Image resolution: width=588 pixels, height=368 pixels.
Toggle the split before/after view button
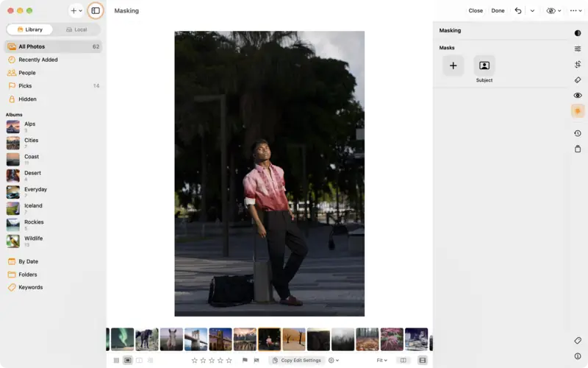point(403,360)
